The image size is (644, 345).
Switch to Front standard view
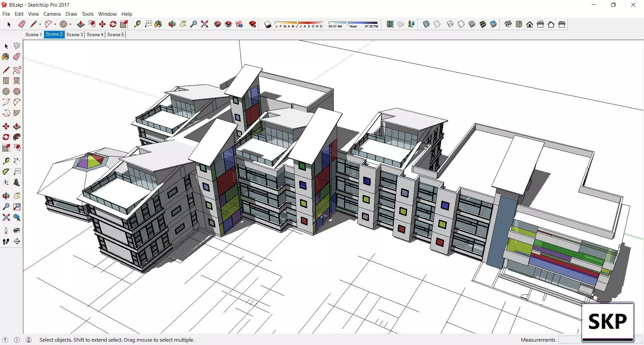pyautogui.click(x=530, y=24)
